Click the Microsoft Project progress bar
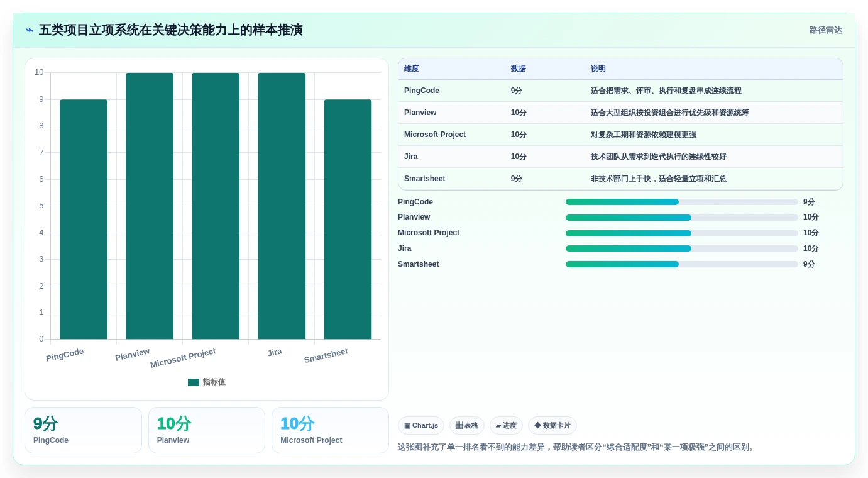 coord(682,233)
